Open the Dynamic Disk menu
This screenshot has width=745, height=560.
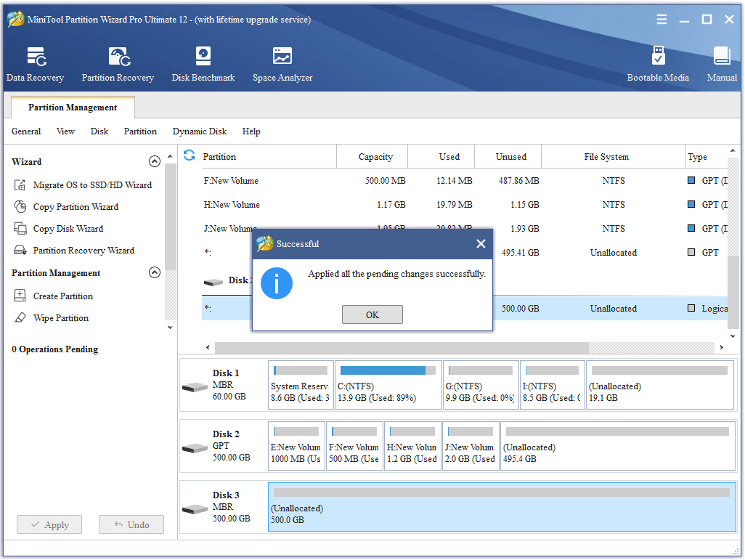tap(199, 131)
